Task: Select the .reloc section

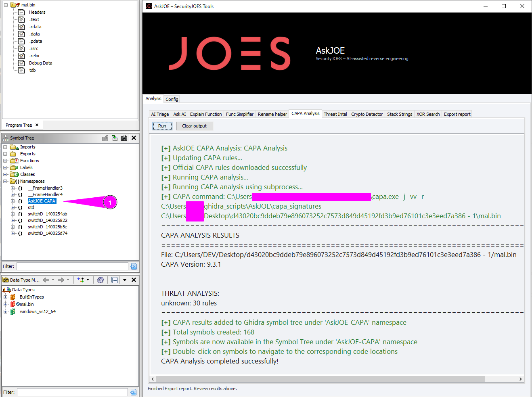Action: coord(35,56)
